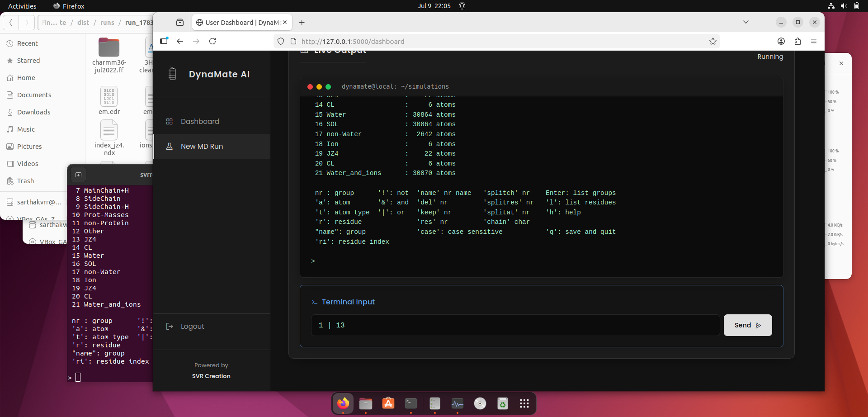Viewport: 868px width, 417px height.
Task: Go forward one page in Firefox
Action: (x=196, y=41)
